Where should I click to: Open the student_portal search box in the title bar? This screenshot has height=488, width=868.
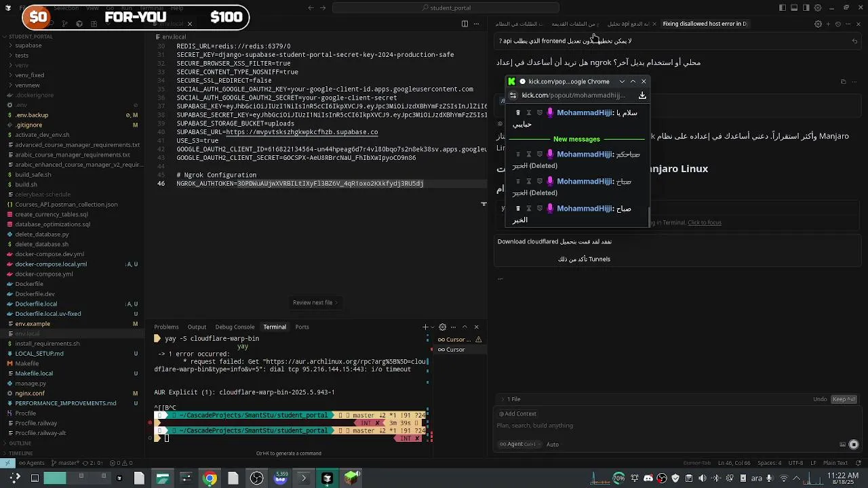point(446,7)
